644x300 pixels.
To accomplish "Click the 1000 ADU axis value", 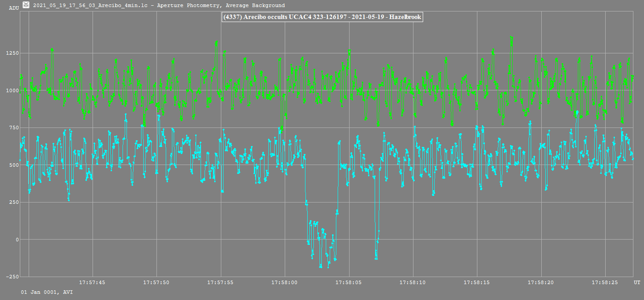I will click(12, 90).
